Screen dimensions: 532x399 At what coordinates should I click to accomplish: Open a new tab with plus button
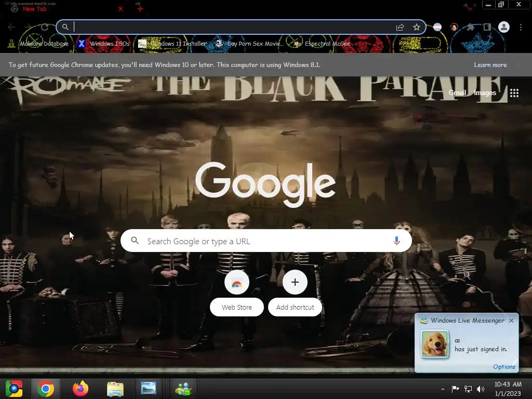140,9
